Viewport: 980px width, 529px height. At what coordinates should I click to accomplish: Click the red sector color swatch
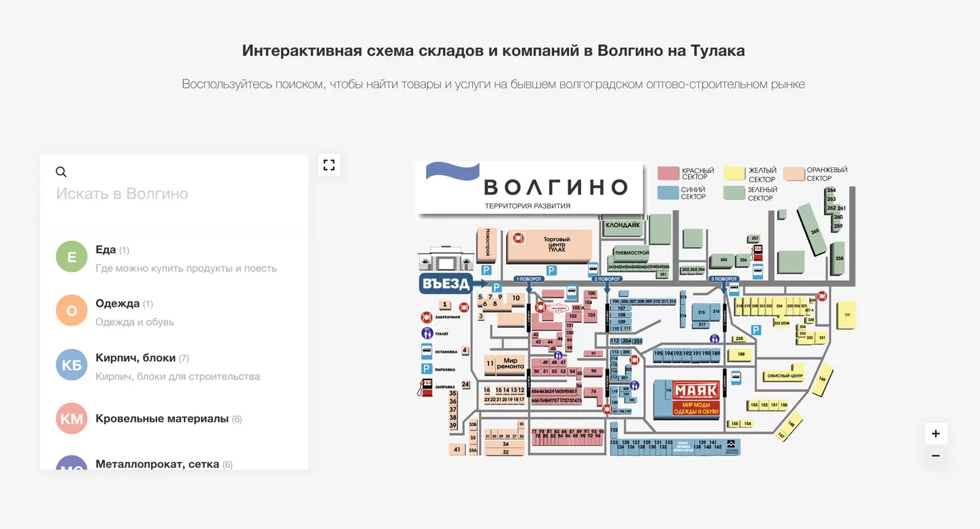pyautogui.click(x=668, y=173)
